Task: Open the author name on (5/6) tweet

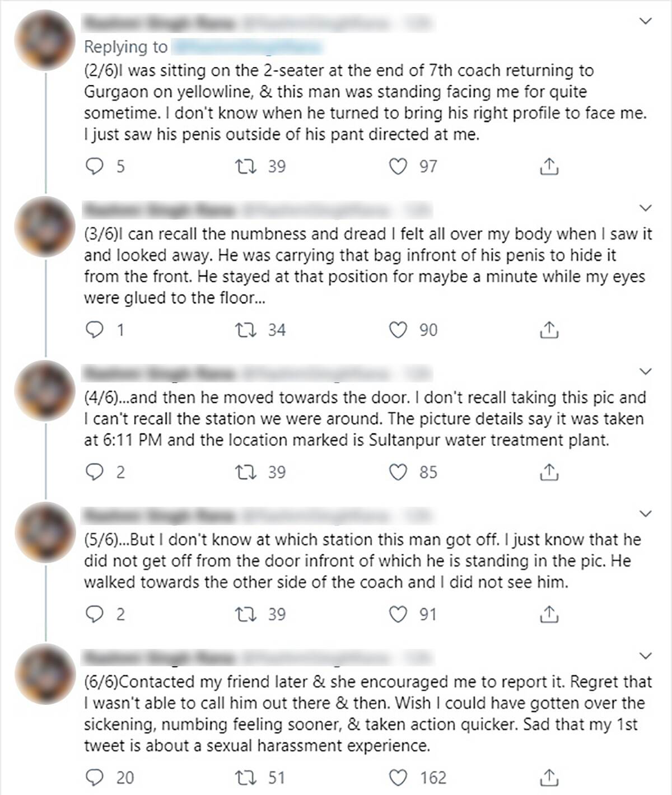Action: coord(159,515)
